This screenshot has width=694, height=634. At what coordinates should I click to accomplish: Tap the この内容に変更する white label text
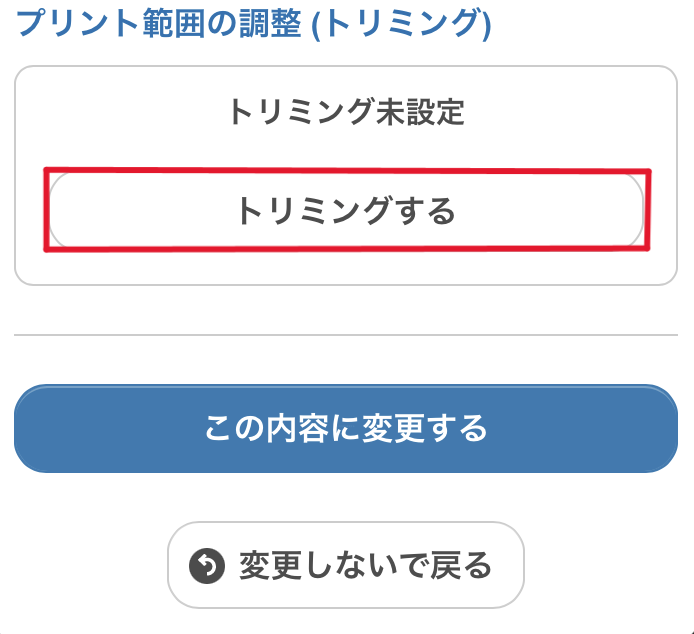(x=346, y=429)
